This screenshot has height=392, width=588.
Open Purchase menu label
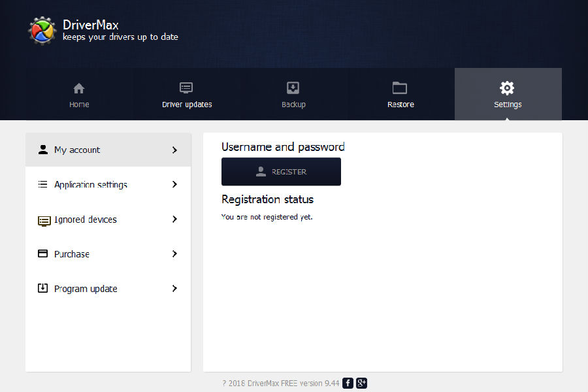point(72,254)
